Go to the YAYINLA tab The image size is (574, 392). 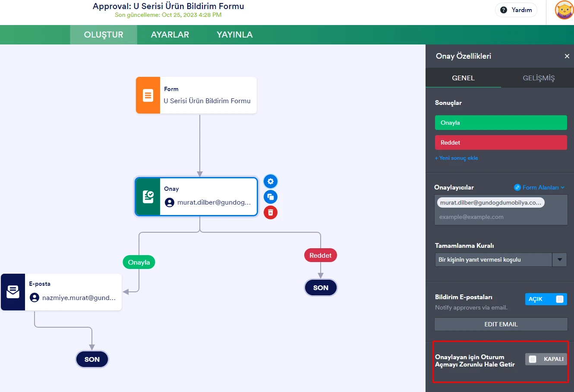(234, 35)
